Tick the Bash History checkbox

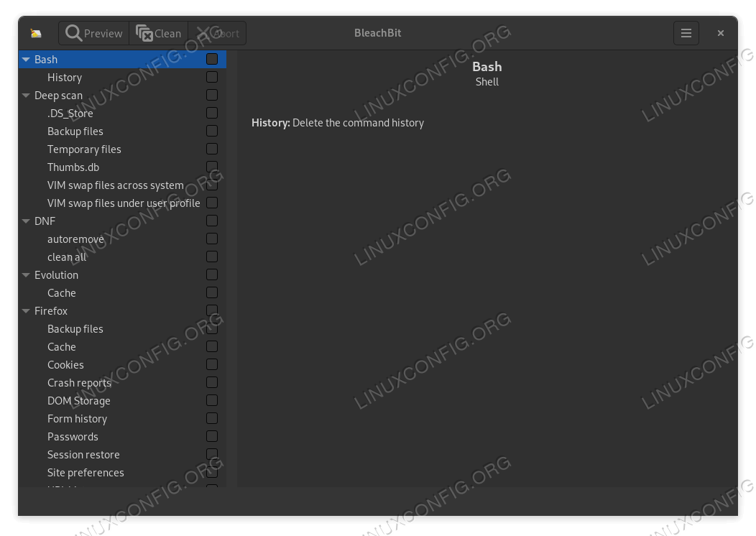212,77
